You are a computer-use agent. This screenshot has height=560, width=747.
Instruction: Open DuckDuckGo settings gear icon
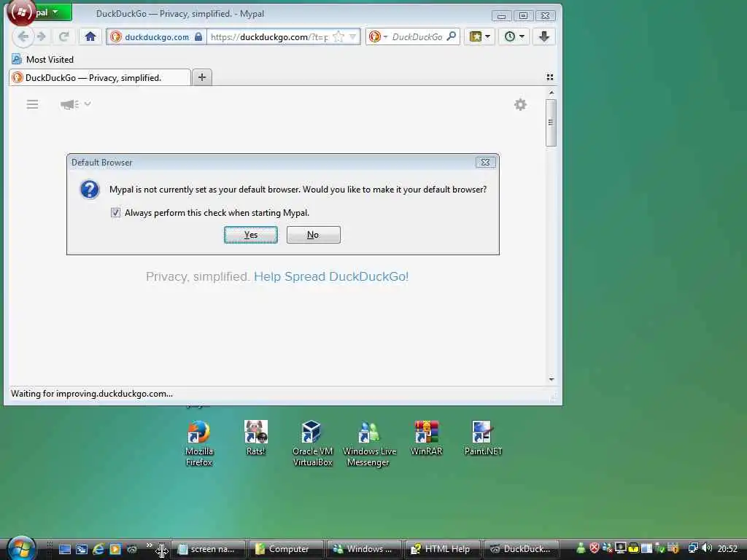tap(520, 104)
